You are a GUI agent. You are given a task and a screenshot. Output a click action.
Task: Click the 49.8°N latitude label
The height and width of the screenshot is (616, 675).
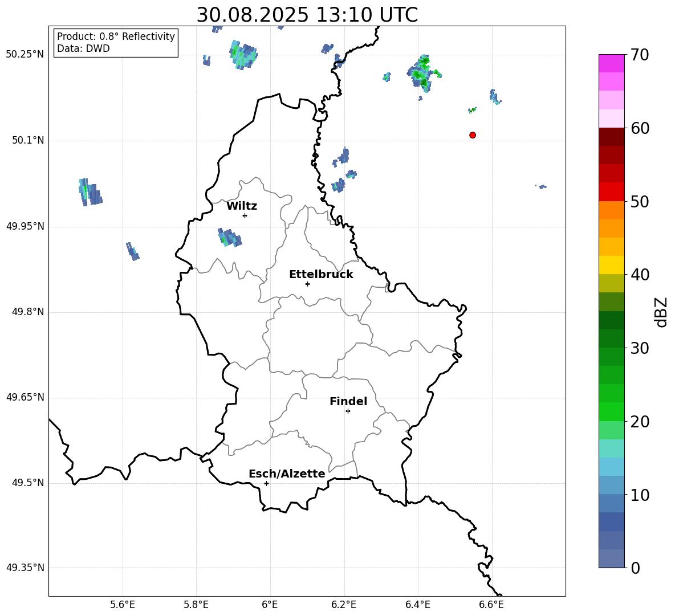tap(28, 312)
